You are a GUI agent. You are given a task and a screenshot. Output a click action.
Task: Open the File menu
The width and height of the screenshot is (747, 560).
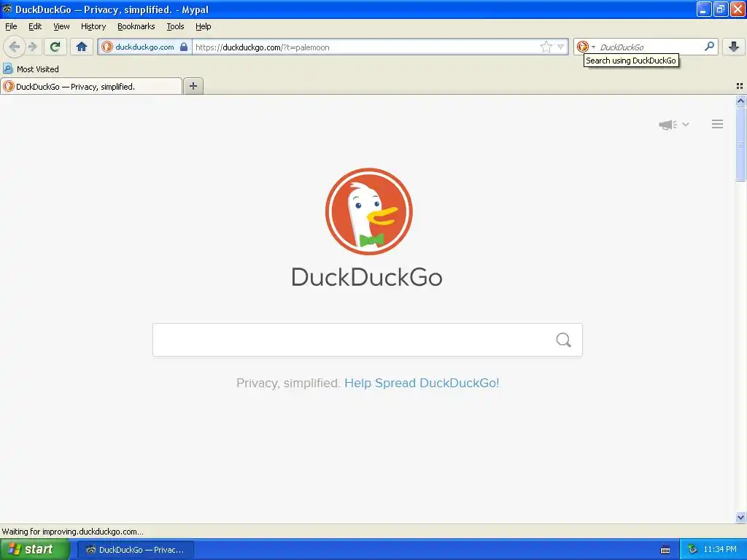pos(11,27)
